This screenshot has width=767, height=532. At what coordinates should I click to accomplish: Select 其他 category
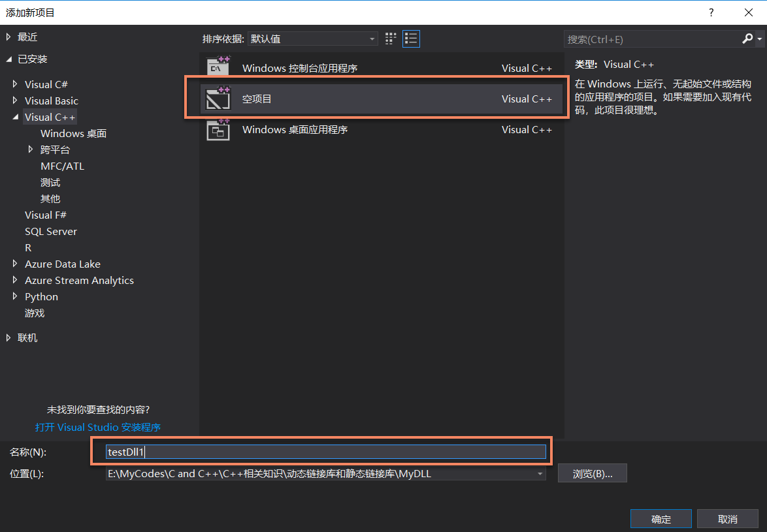click(x=50, y=198)
